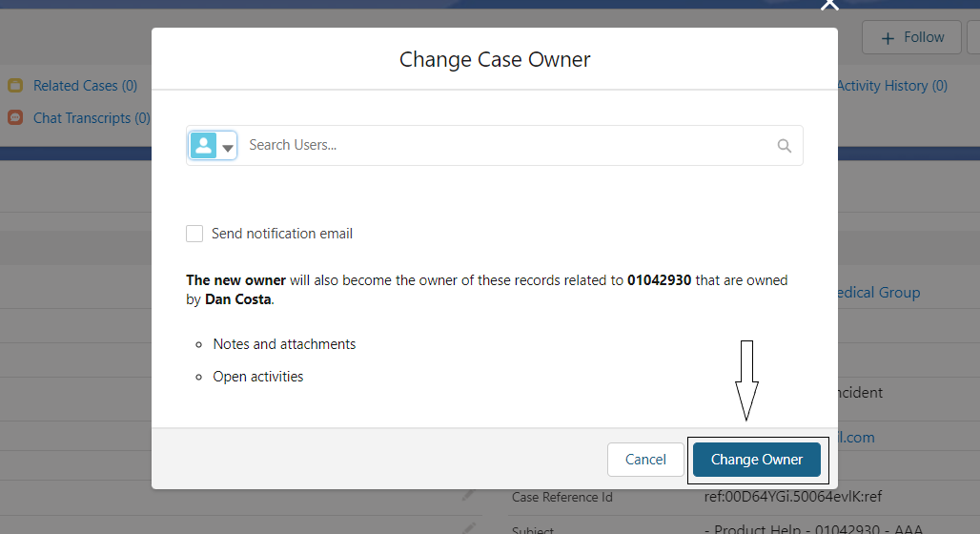The image size is (980, 534).
Task: Click the blue user avatar icon
Action: [x=203, y=145]
